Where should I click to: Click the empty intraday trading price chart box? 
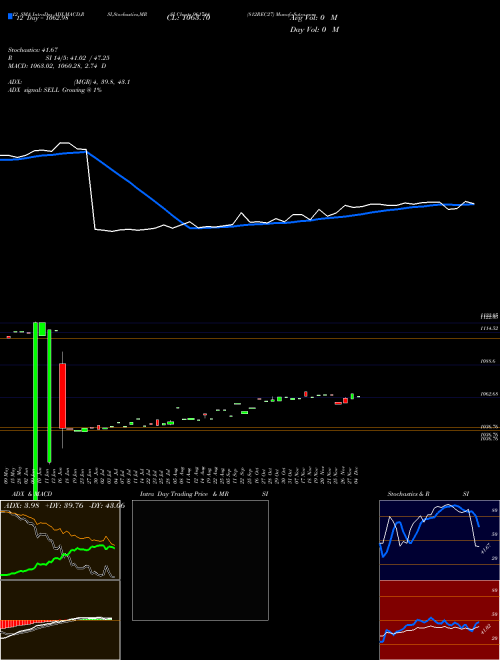(x=200, y=560)
